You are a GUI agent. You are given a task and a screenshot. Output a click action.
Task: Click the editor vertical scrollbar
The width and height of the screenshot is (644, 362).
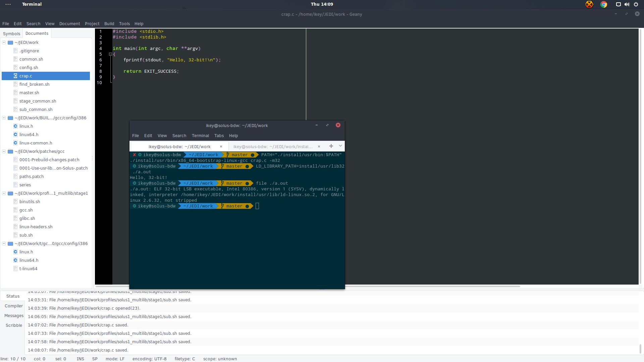click(640, 157)
